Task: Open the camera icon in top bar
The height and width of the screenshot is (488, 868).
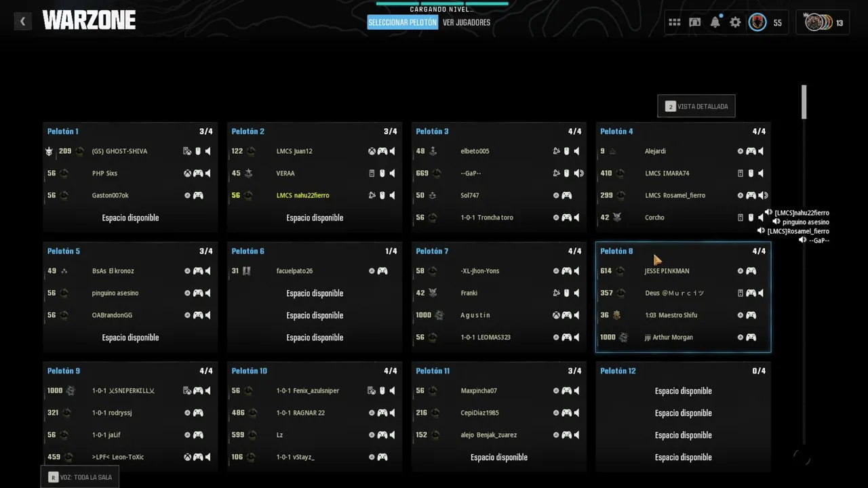Action: 695,22
